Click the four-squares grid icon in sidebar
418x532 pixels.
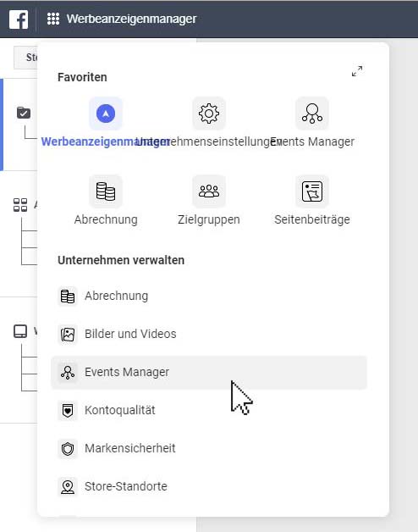(20, 205)
